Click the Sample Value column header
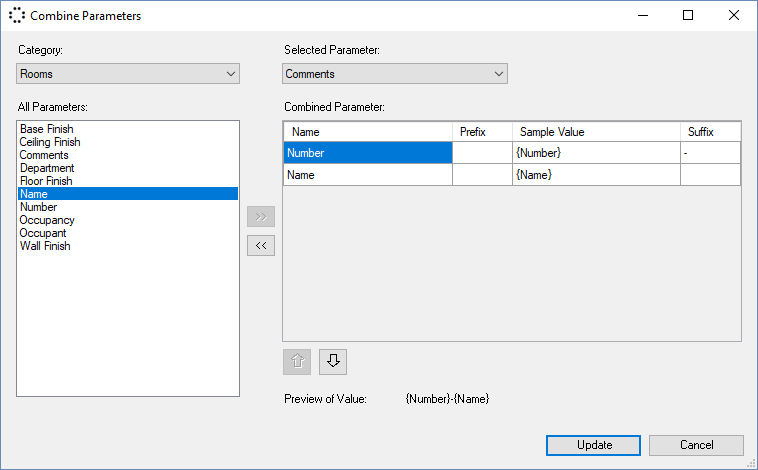This screenshot has height=470, width=758. coord(596,132)
